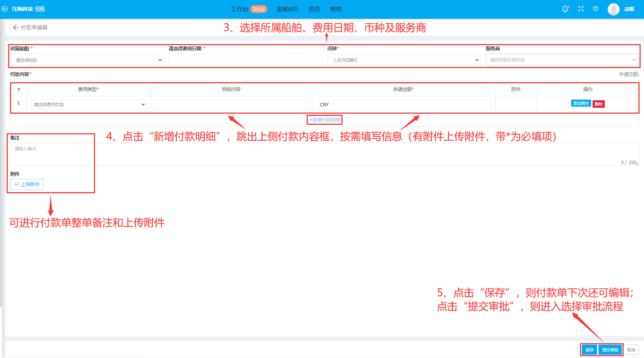Image resolution: width=644 pixels, height=358 pixels.
Task: Click the red 删除 button in row 1
Action: pos(599,104)
